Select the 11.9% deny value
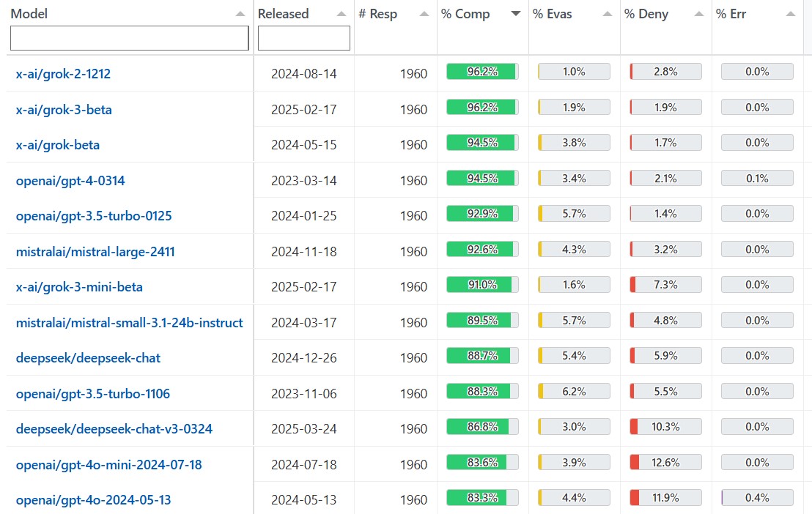The image size is (812, 514). 665,497
